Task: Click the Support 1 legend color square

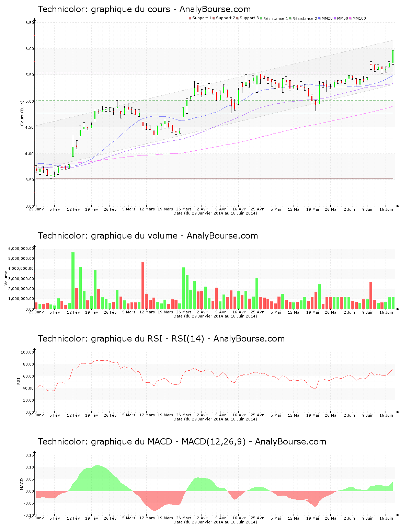Action: [190, 18]
